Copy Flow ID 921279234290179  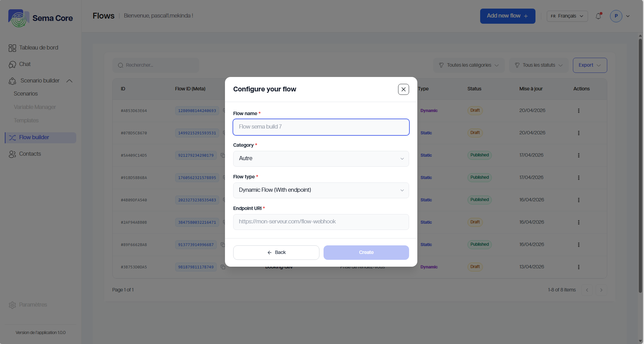[223, 155]
